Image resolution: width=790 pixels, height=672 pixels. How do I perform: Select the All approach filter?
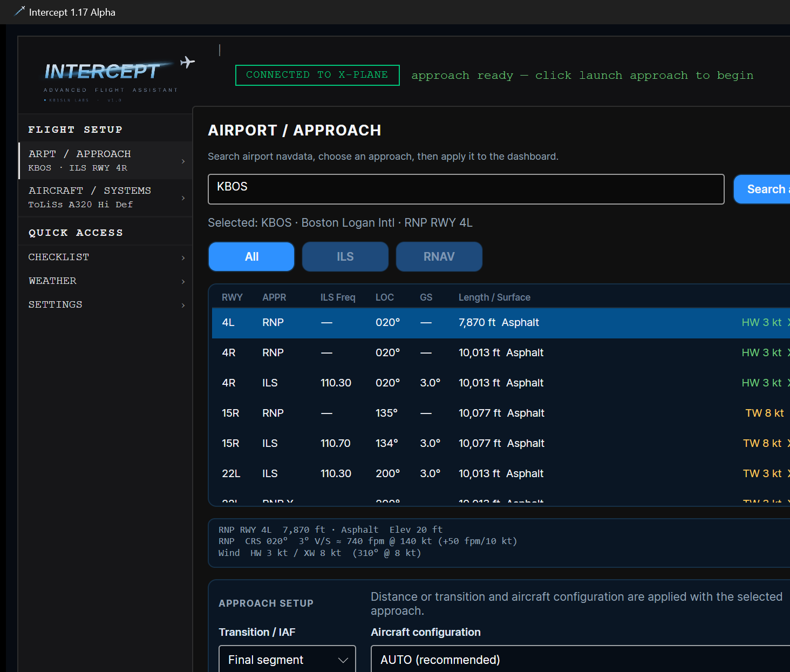click(x=251, y=256)
